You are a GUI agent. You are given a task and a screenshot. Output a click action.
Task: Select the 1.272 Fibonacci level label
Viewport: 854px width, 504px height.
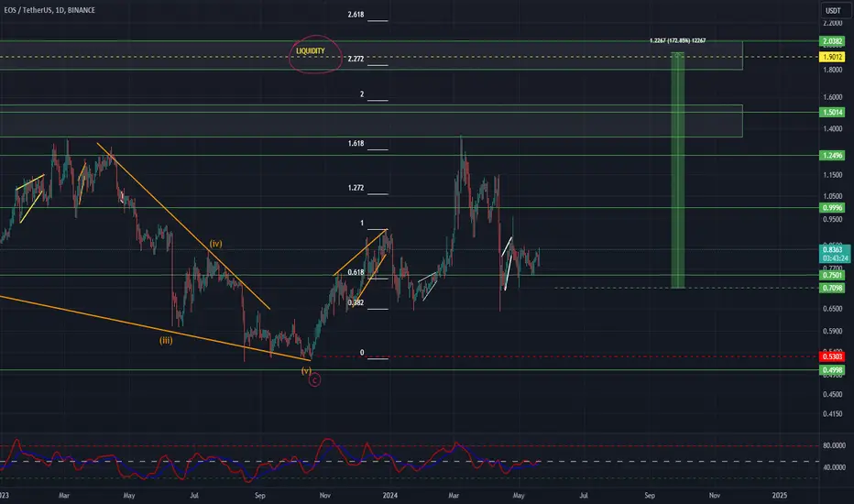356,188
